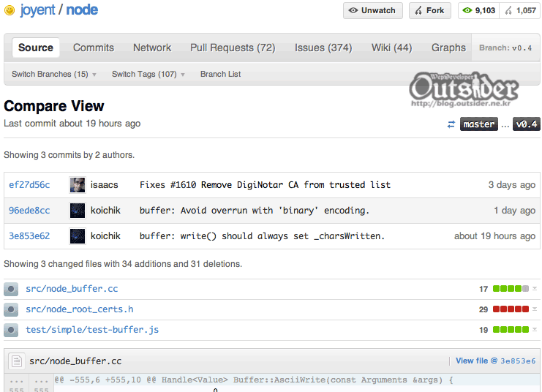Open the Switch Branches (15) dropdown

coord(54,74)
